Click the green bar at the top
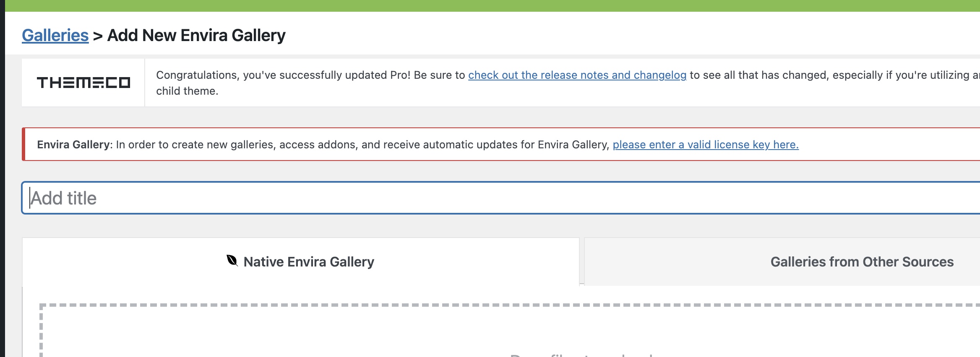980x357 pixels. point(490,5)
